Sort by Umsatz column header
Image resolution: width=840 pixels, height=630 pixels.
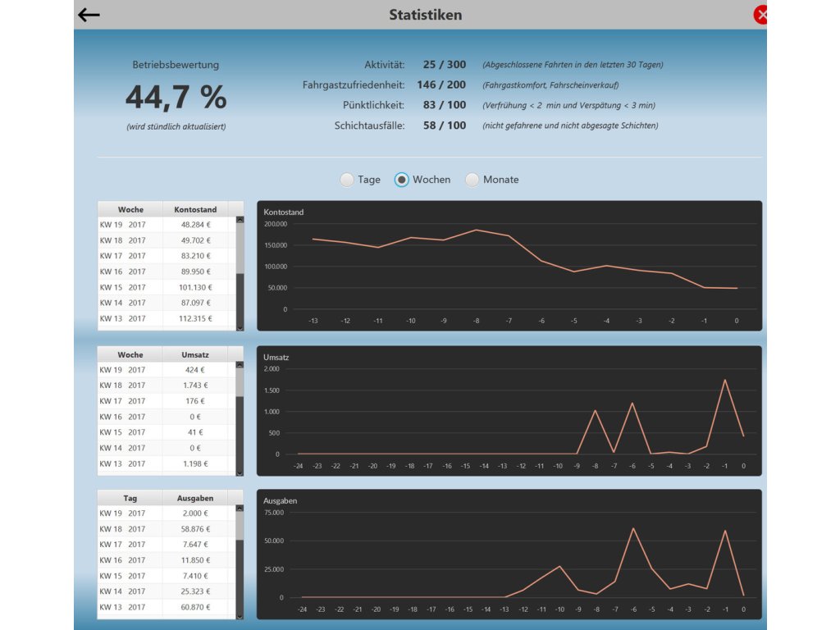pos(195,355)
